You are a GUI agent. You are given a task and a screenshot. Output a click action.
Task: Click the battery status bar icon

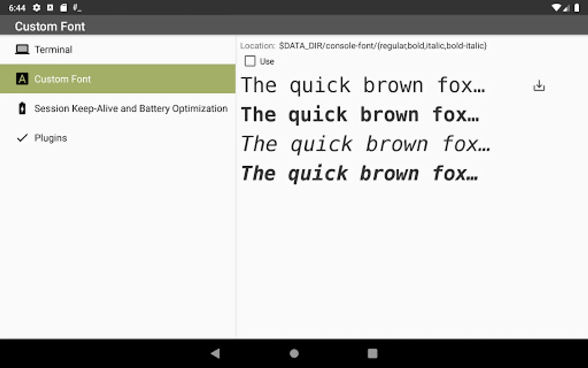pyautogui.click(x=577, y=7)
